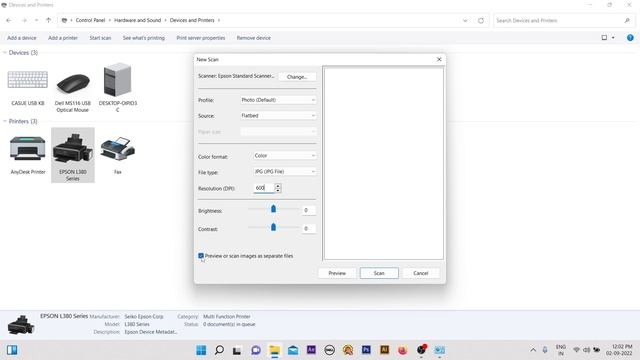The image size is (640, 360).
Task: Open the clock and date in taskbar
Action: tap(620, 350)
